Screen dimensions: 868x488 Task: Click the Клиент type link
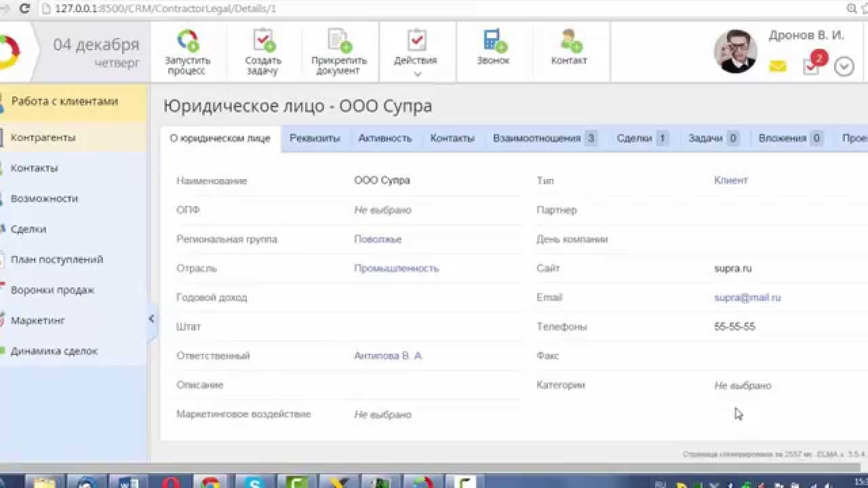pyautogui.click(x=731, y=180)
